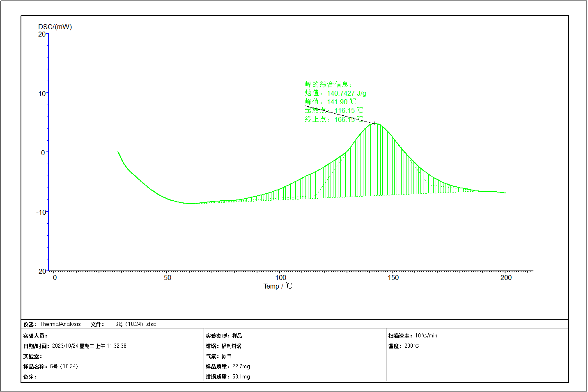Select the enthalpy value 140.7427 J/g text
Screen dimensions: 588x392
347,93
